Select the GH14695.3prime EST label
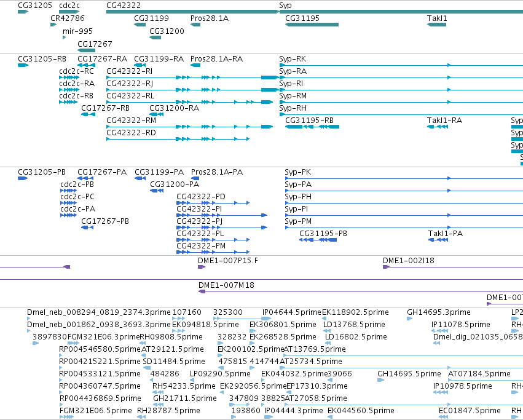This screenshot has width=523, height=420. [x=439, y=312]
